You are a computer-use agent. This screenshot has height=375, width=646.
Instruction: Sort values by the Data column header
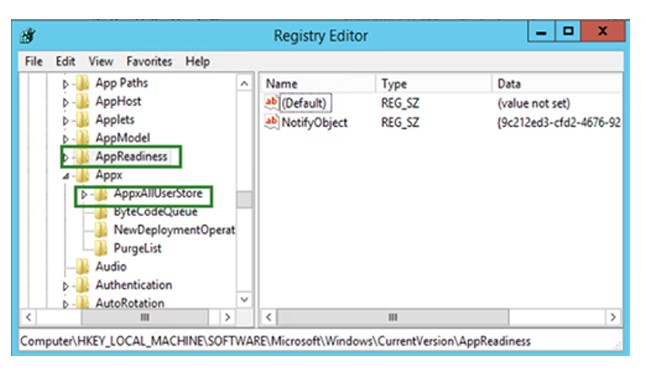click(x=557, y=84)
